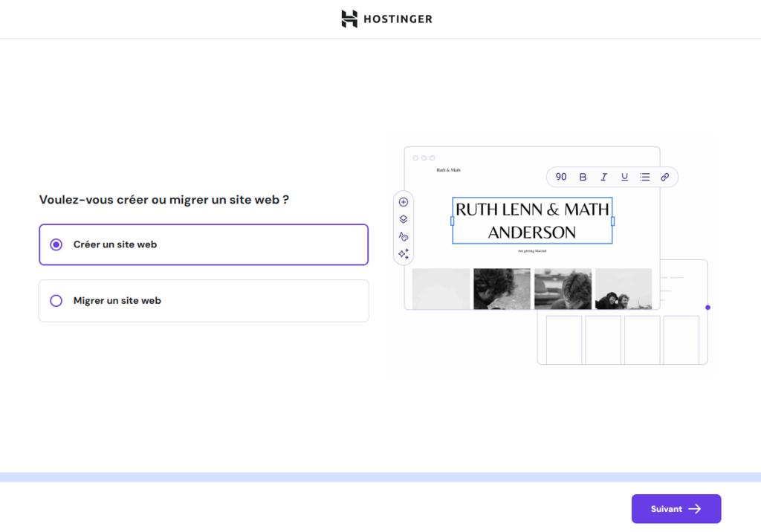The width and height of the screenshot is (761, 532).
Task: Select the couple portrait thumbnail on the right
Action: tap(623, 288)
